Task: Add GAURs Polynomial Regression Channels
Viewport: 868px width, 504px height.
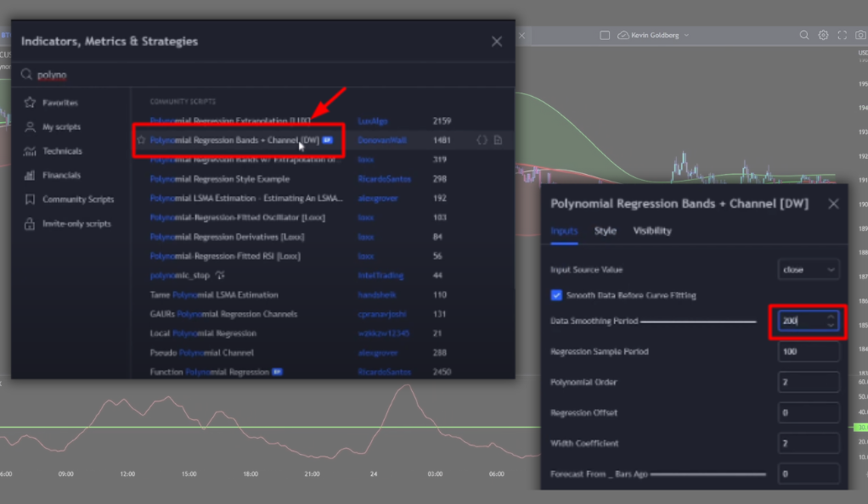Action: [x=223, y=314]
